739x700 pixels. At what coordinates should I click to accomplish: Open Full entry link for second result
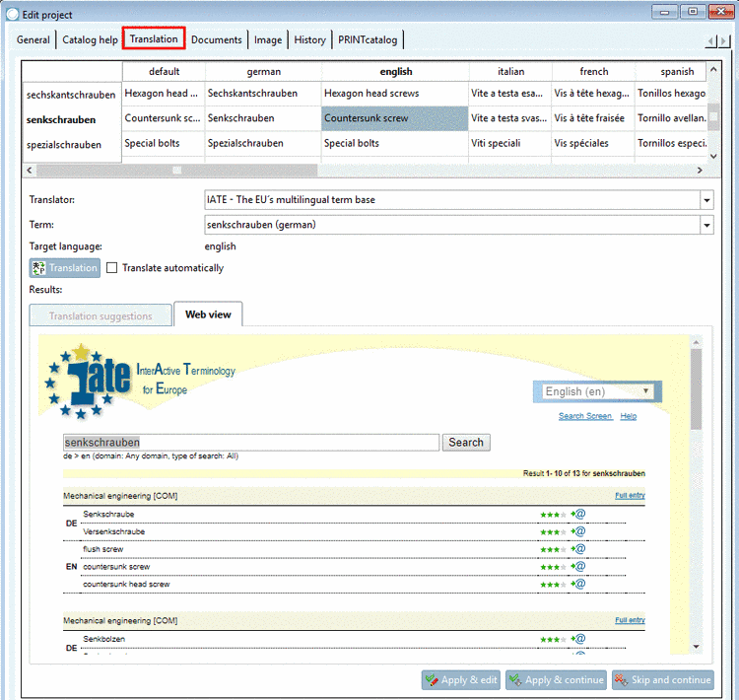pyautogui.click(x=630, y=620)
